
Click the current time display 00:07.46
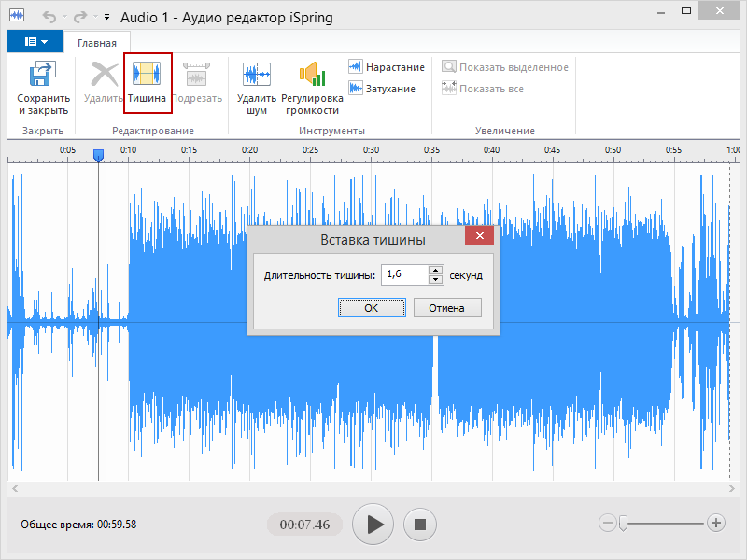(x=305, y=525)
